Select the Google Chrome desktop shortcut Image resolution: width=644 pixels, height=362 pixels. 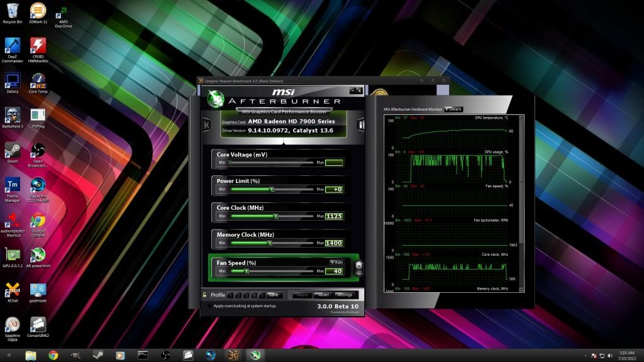point(38,225)
